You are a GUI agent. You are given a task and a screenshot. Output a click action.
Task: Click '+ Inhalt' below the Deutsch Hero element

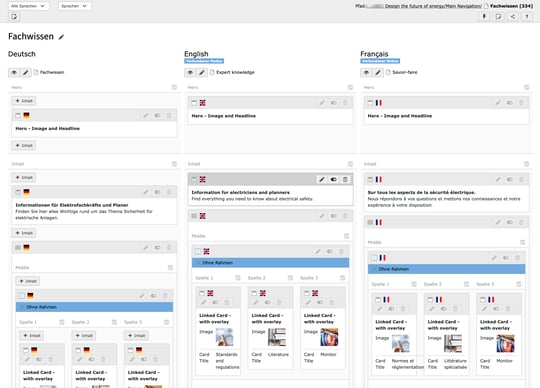(24, 145)
